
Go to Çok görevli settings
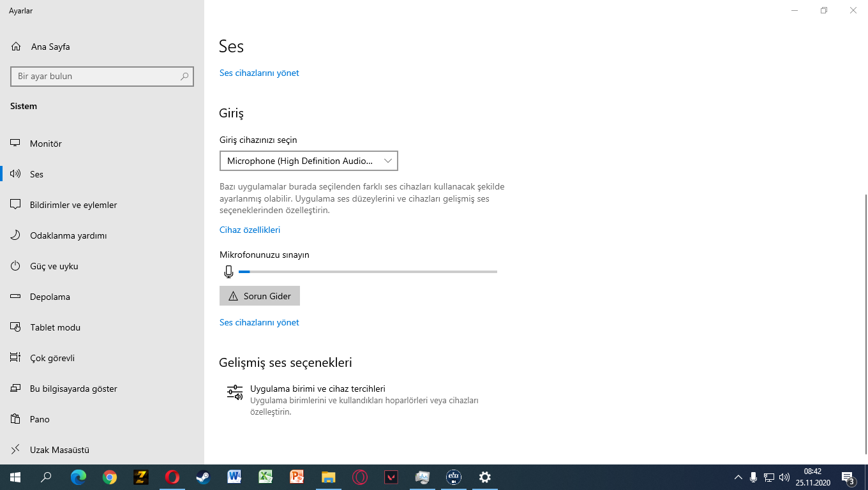102,358
